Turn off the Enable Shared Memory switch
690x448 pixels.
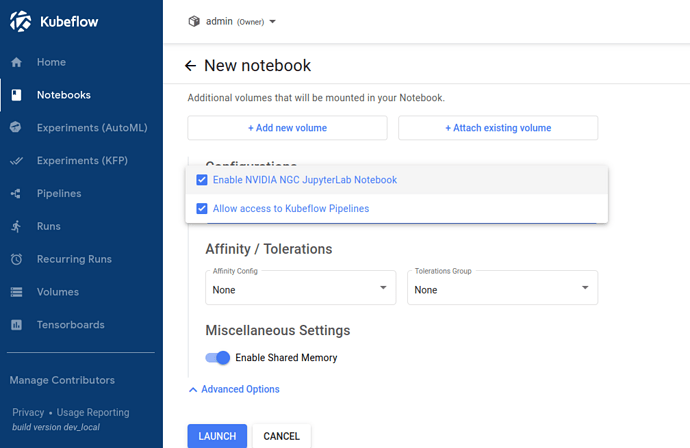click(x=218, y=358)
